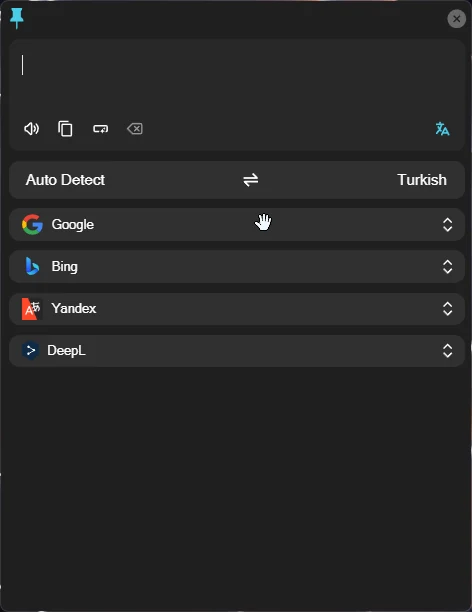Clear the input with the backspace icon
Image resolution: width=472 pixels, height=612 pixels.
coord(135,129)
